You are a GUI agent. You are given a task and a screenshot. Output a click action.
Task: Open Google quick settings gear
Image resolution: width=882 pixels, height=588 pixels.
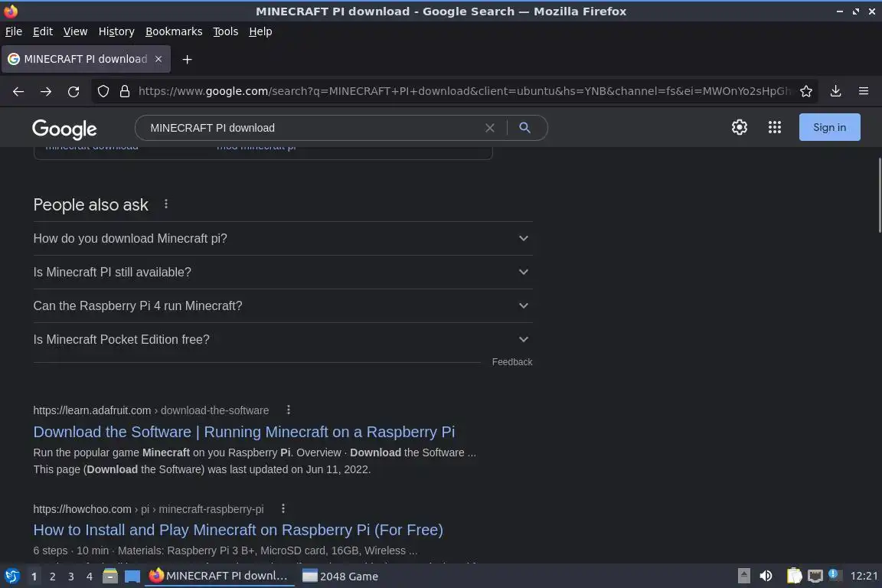pyautogui.click(x=739, y=127)
